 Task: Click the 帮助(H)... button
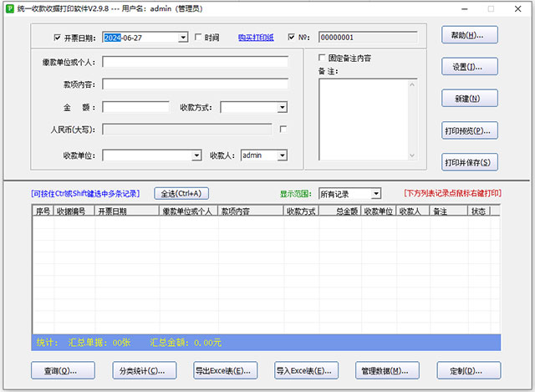click(470, 35)
